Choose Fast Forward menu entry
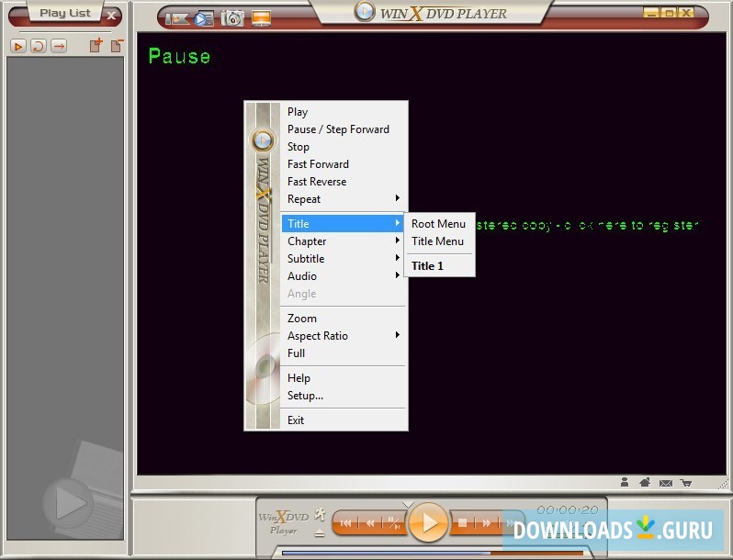733x560 pixels. coord(344,164)
